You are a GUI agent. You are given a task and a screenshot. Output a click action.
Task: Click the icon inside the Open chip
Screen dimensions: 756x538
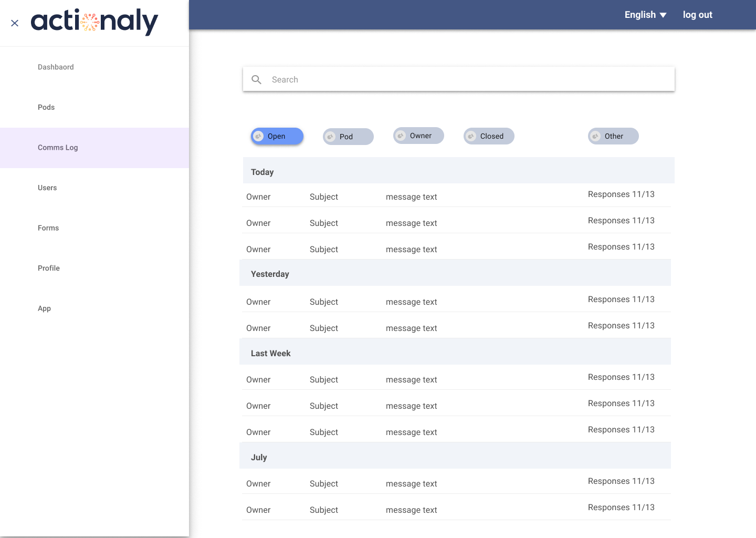point(258,137)
